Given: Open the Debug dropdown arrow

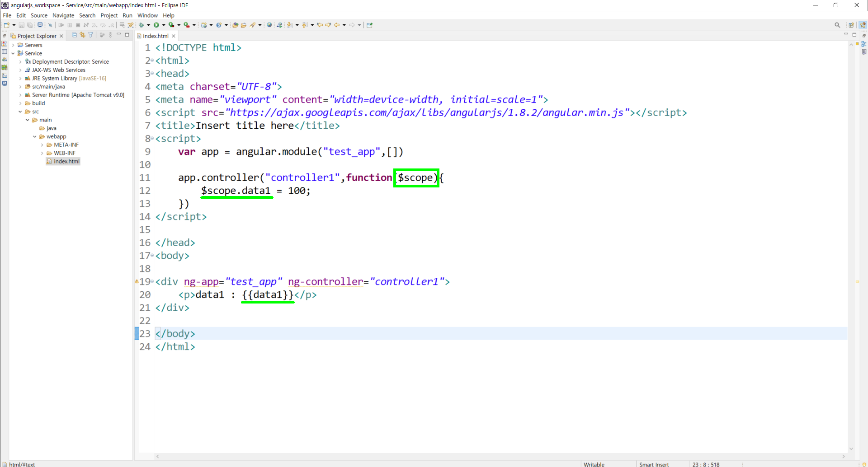Looking at the screenshot, I should click(x=148, y=25).
